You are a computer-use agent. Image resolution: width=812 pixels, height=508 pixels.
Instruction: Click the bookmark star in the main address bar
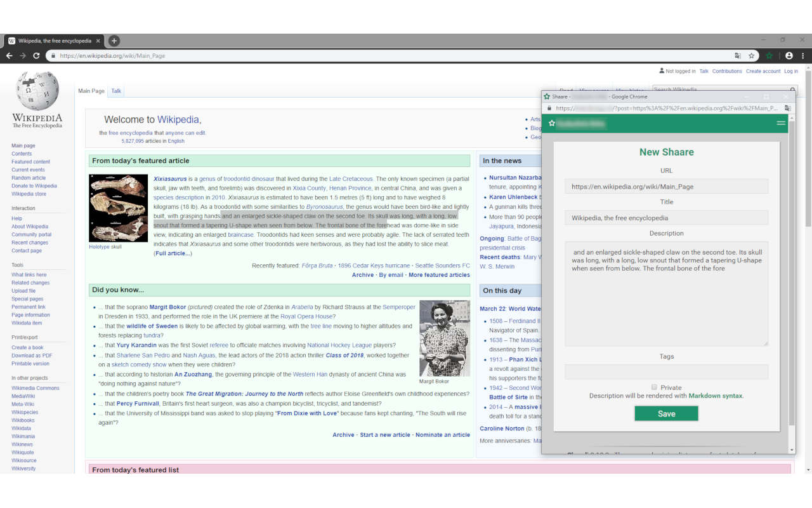click(752, 56)
